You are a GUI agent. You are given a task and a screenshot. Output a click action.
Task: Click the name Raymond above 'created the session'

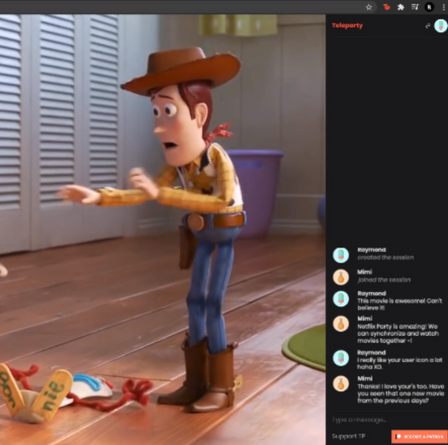click(372, 250)
